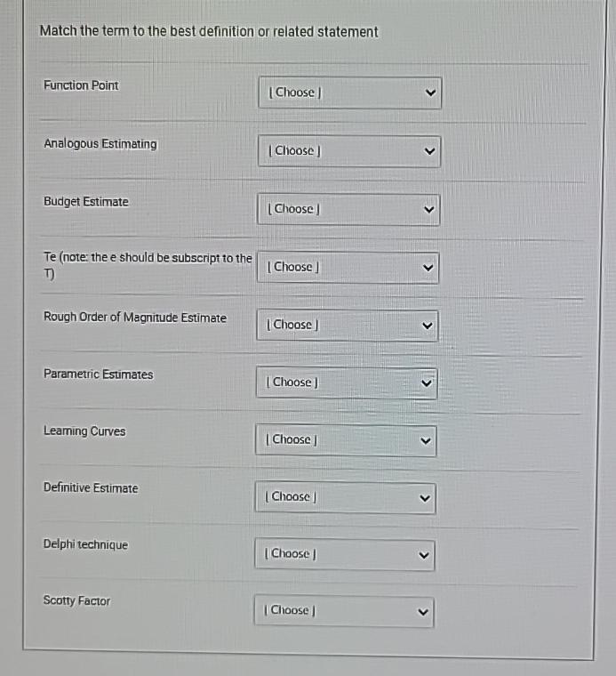This screenshot has height=676, width=616.
Task: Open the Te dropdown selector
Action: click(x=348, y=268)
